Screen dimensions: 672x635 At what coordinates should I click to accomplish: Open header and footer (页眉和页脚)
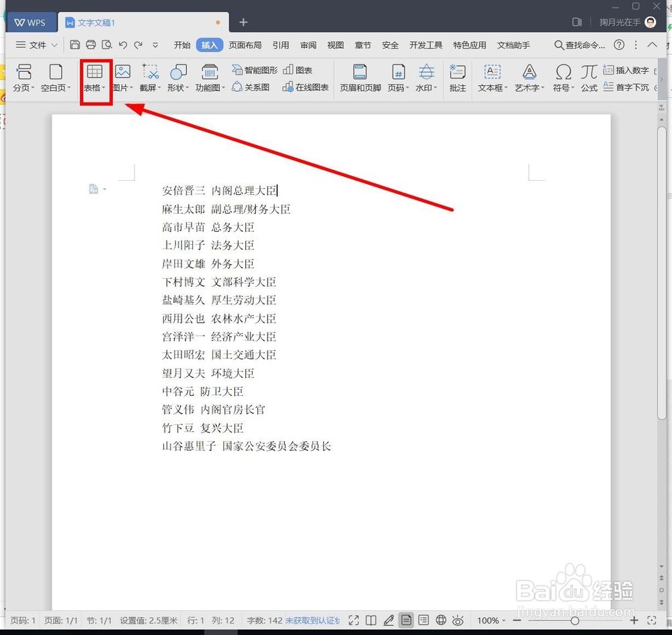[x=360, y=77]
